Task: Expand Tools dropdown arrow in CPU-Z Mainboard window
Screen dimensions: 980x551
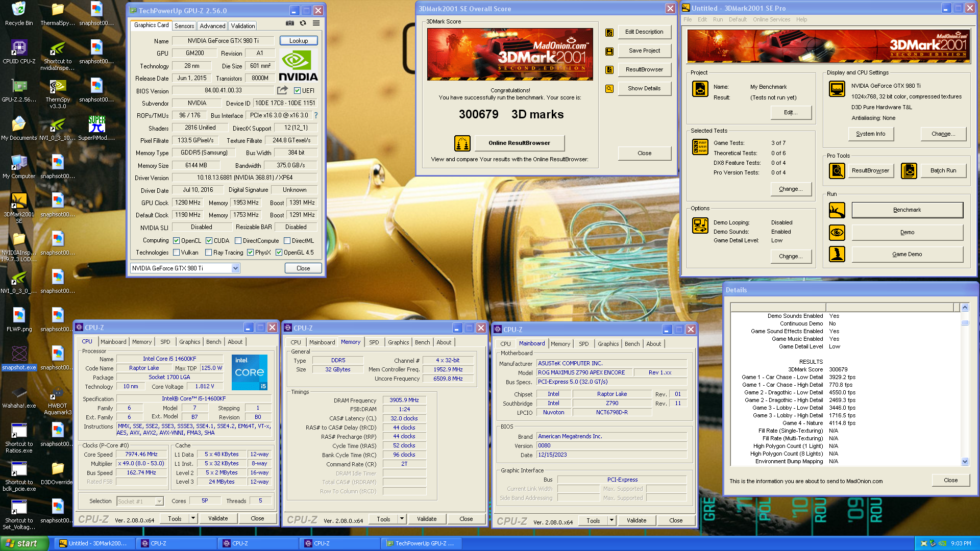Action: tap(611, 520)
